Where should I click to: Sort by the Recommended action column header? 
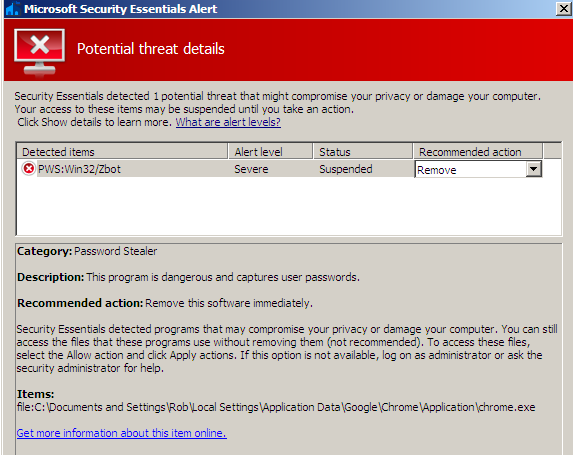click(x=478, y=152)
